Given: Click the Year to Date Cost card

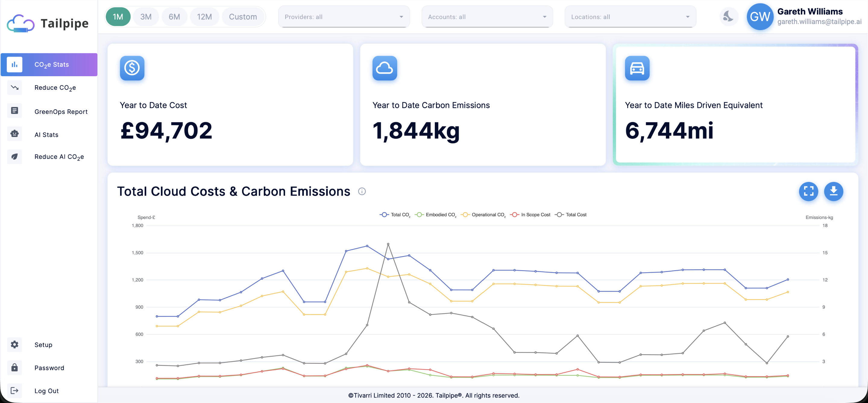Looking at the screenshot, I should pyautogui.click(x=230, y=105).
